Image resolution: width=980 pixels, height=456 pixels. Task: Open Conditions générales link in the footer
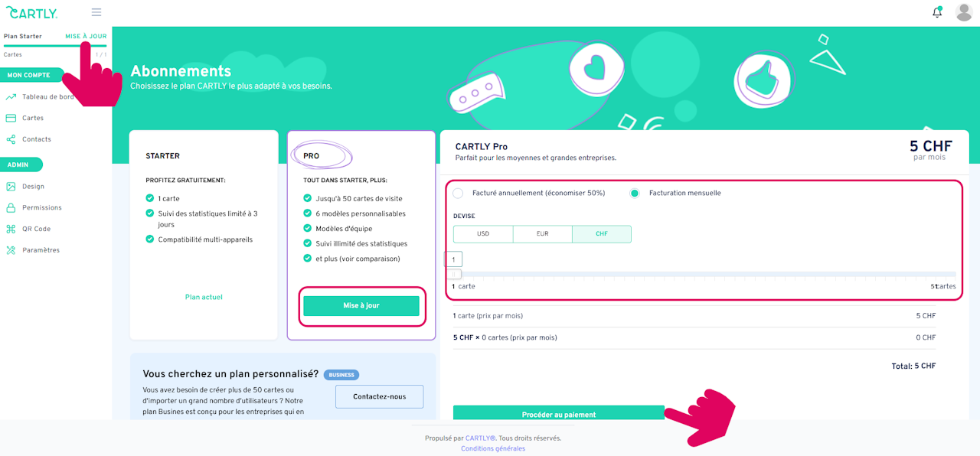pyautogui.click(x=493, y=449)
